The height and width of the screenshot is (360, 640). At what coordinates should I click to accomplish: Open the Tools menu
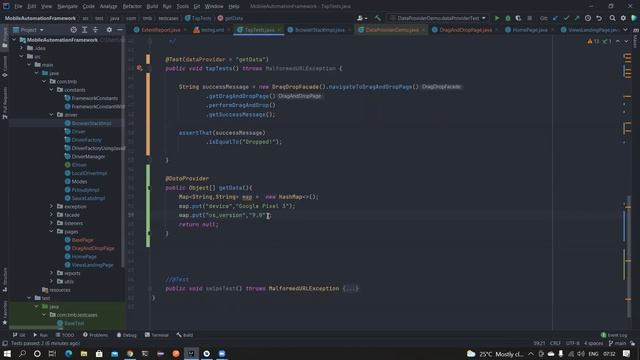[182, 6]
